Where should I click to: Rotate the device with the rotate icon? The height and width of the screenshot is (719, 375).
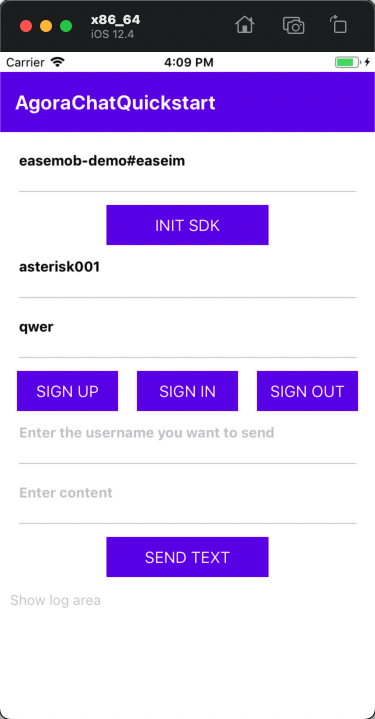pos(338,25)
